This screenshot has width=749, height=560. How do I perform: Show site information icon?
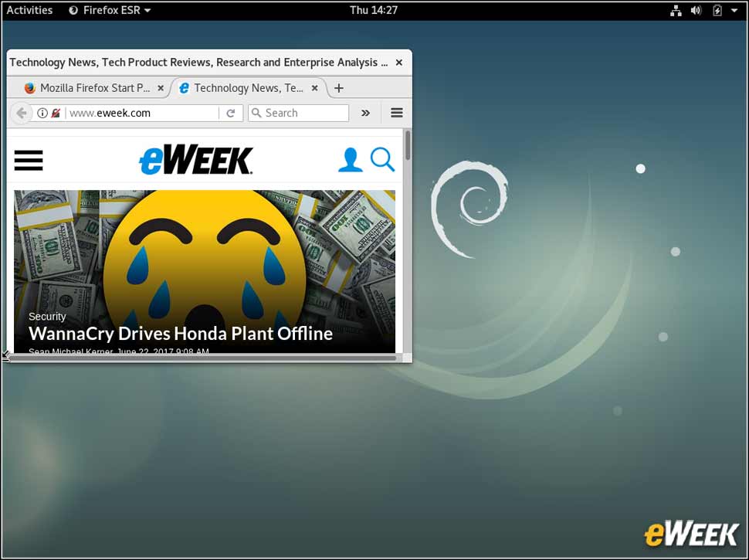[42, 114]
